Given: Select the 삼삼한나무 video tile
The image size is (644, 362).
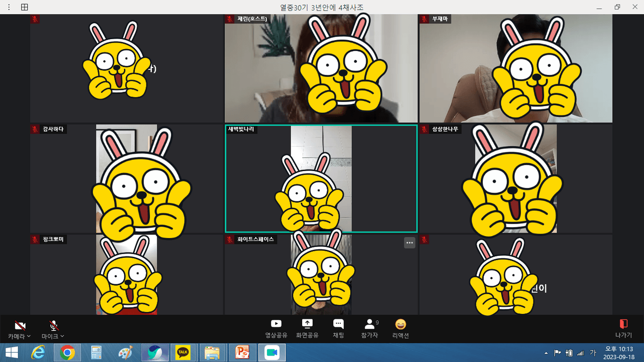Looking at the screenshot, I should pos(515,179).
